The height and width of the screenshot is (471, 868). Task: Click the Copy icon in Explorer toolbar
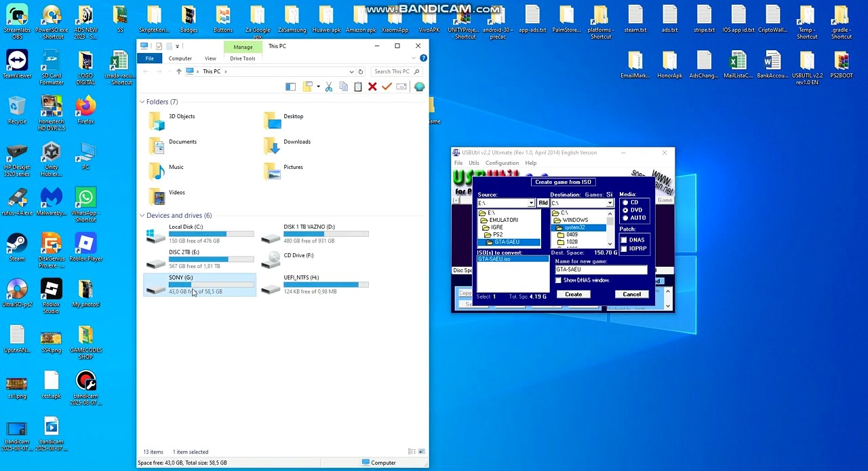click(x=343, y=86)
